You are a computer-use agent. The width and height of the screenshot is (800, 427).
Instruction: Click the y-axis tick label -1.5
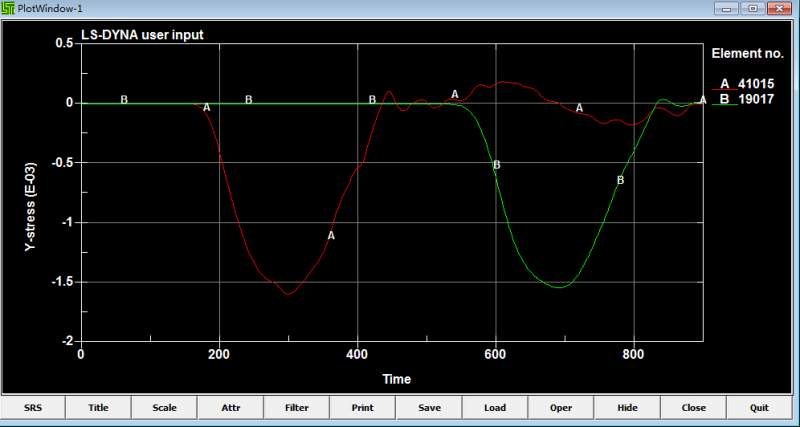tap(63, 282)
